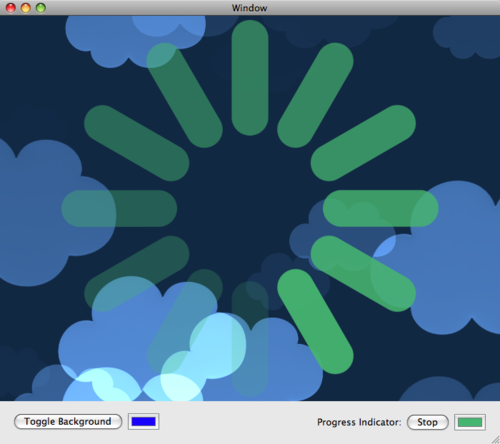Viewport: 500px width, 444px height.
Task: Click the faint downward-pointing spinner bar
Action: [250, 339]
